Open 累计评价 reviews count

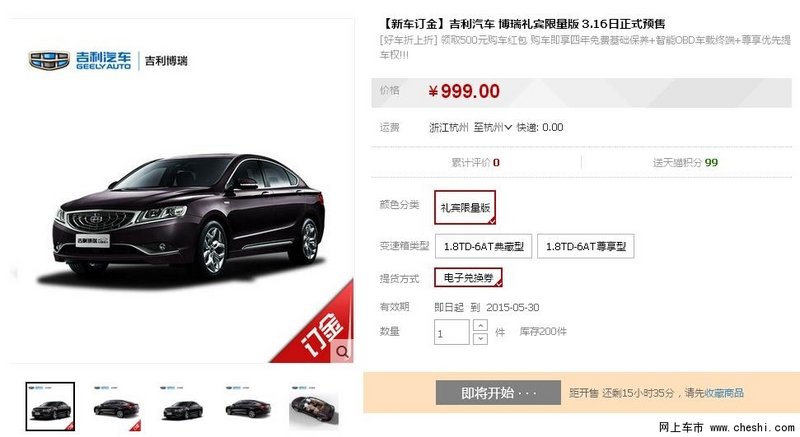(476, 163)
